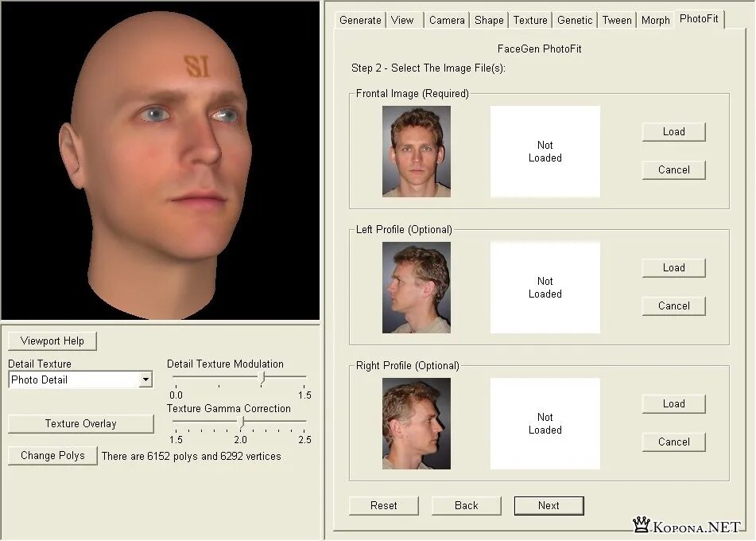Click the Texture Gamma Correction slider handle
Image resolution: width=756 pixels, height=541 pixels.
(241, 422)
